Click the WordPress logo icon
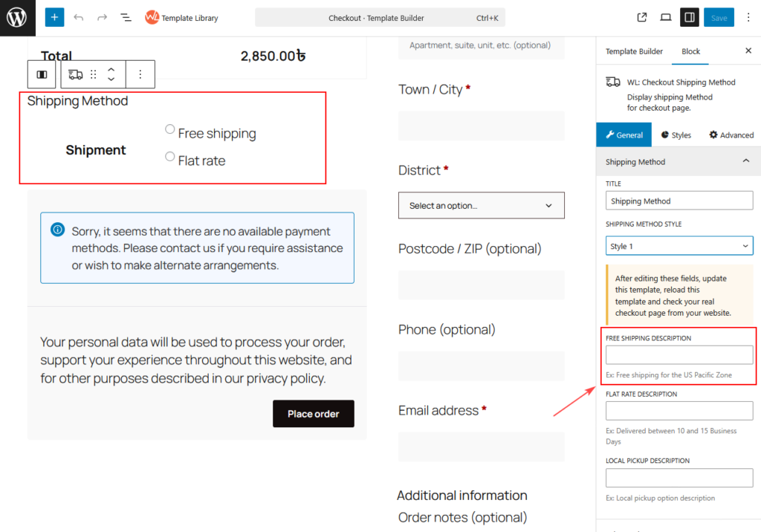This screenshot has width=761, height=532. click(x=18, y=18)
